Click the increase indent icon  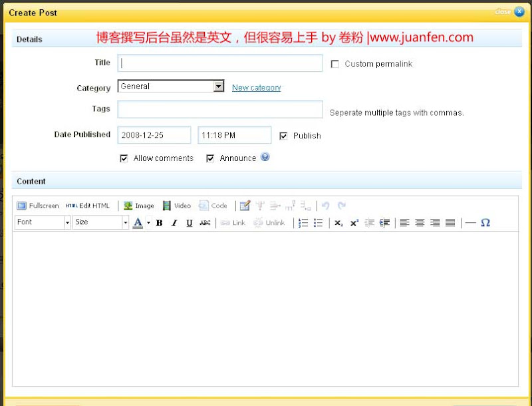click(x=384, y=223)
